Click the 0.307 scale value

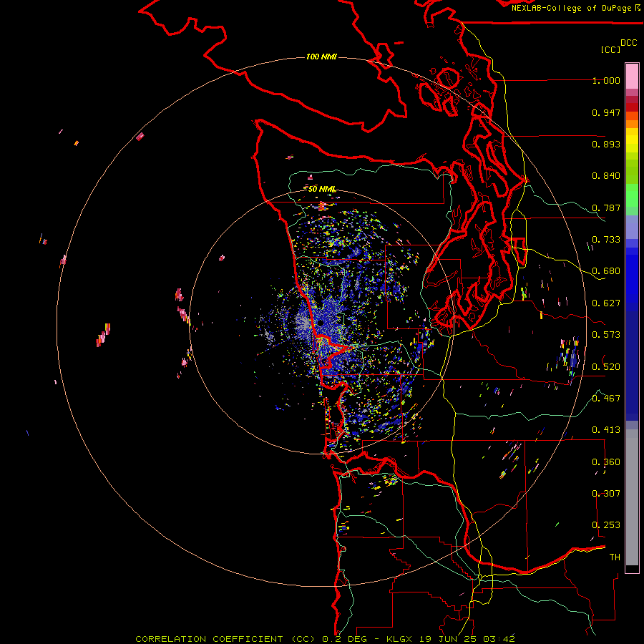coord(606,493)
